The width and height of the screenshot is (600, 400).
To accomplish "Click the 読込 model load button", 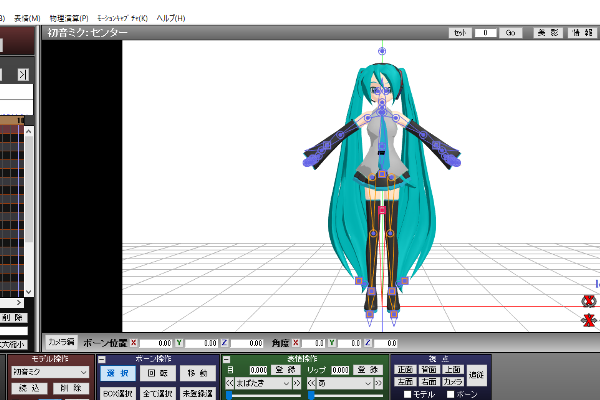I will tap(29, 388).
